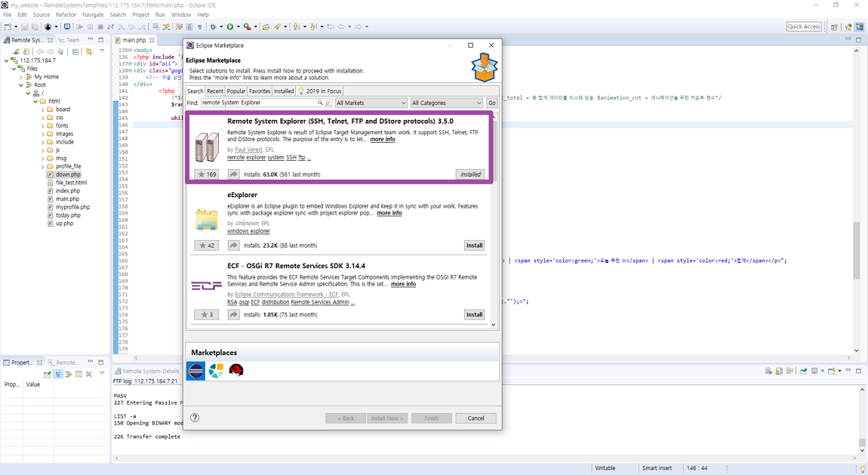Image resolution: width=868 pixels, height=475 pixels.
Task: Click the clear eraser icon in Find field
Action: point(328,103)
